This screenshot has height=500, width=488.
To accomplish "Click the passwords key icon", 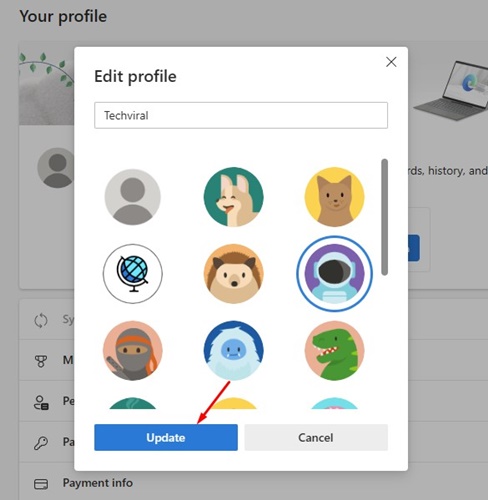I will (x=41, y=443).
